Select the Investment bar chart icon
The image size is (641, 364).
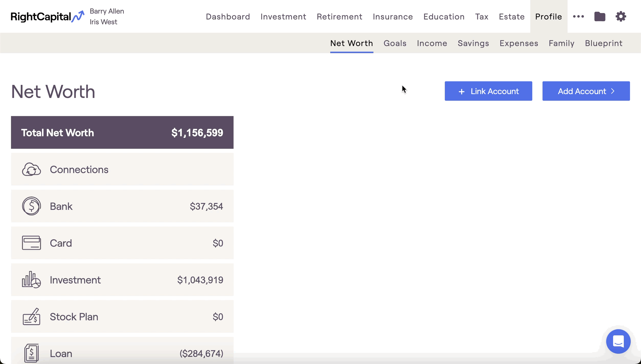(x=31, y=280)
